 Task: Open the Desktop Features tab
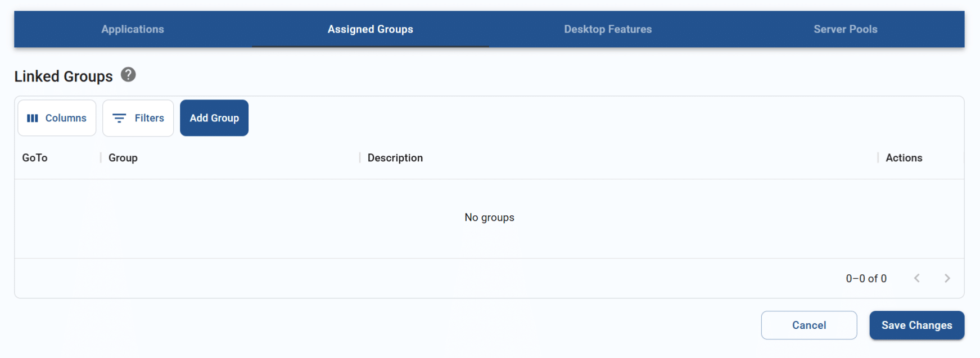click(608, 29)
